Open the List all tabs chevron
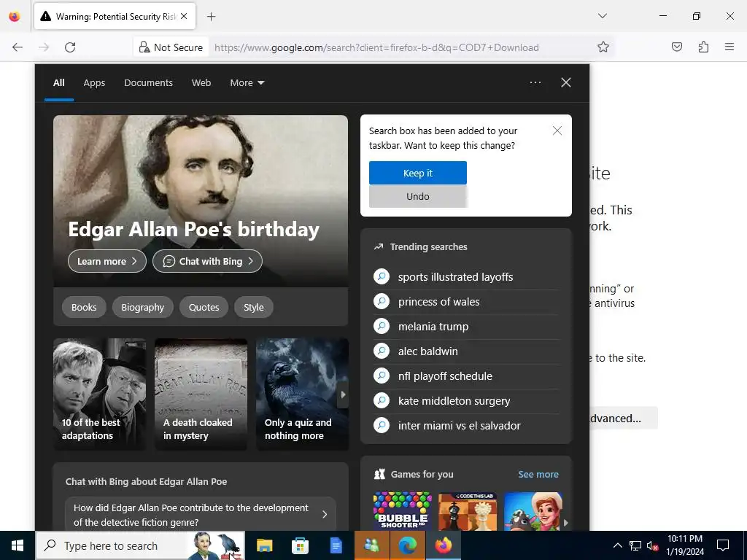 [603, 16]
